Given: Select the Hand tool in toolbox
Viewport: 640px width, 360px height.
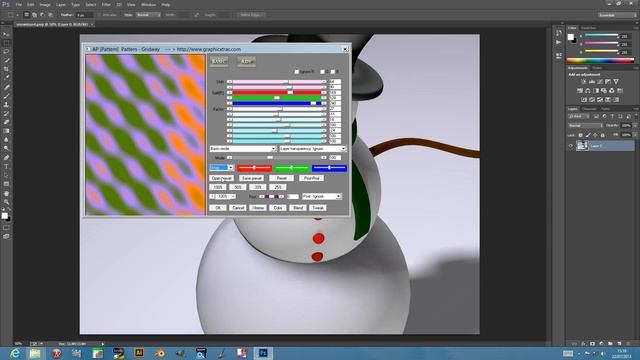Looking at the screenshot, I should coord(6,193).
